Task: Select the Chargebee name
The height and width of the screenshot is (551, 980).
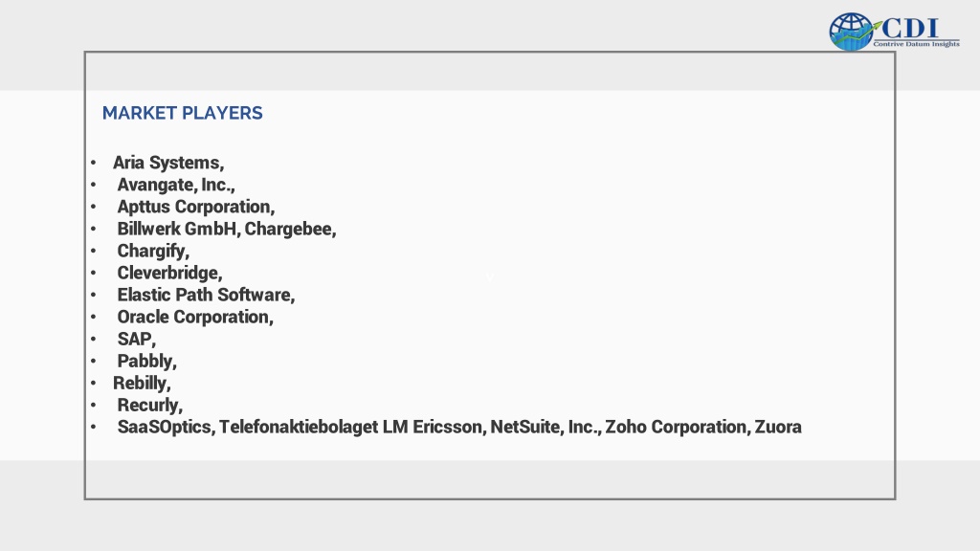Action: pyautogui.click(x=291, y=229)
